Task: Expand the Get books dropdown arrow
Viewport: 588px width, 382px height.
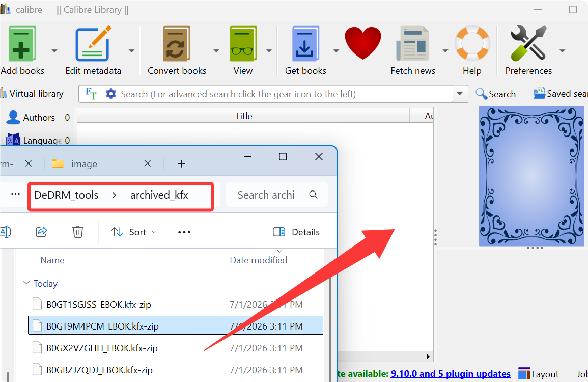Action: click(336, 50)
